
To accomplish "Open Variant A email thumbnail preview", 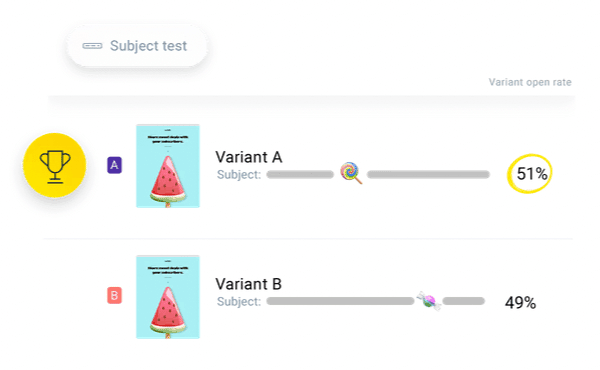I will 168,166.
